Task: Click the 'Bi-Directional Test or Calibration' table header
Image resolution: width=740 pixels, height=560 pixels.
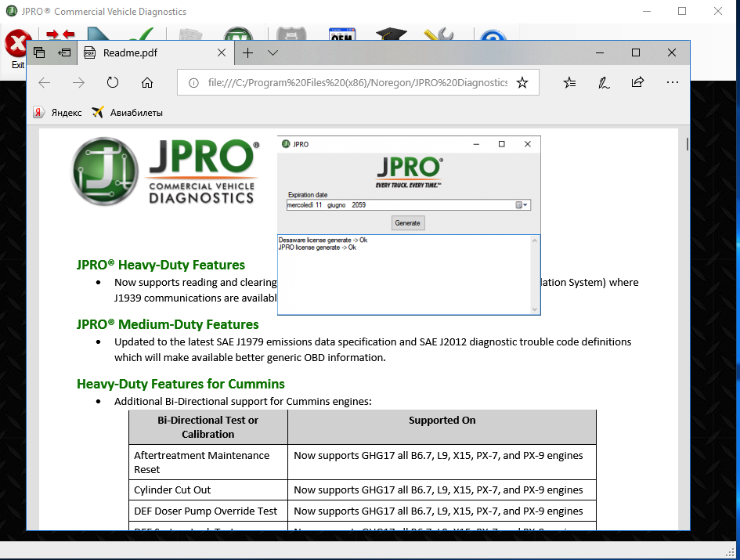Action: pos(208,427)
